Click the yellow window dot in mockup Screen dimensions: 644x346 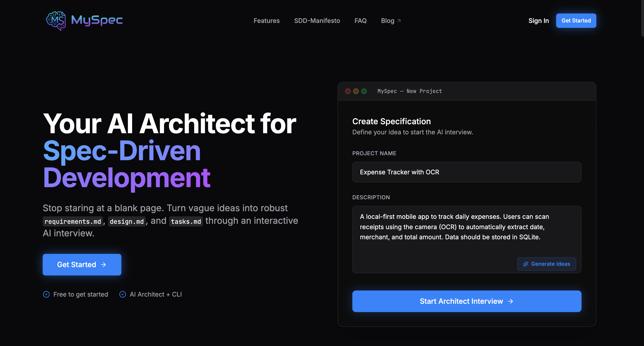click(356, 91)
